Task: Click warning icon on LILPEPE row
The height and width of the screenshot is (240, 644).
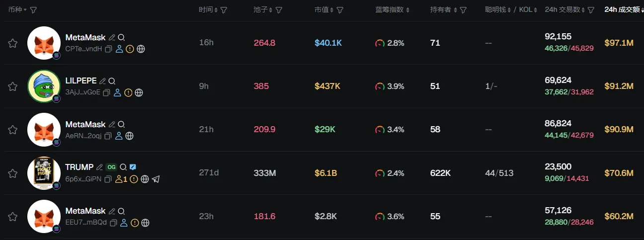Action: [x=128, y=92]
